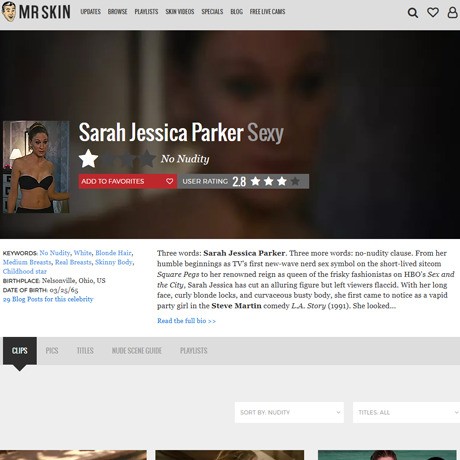Select the date of birth 03/25/65
460x460 pixels.
click(64, 290)
